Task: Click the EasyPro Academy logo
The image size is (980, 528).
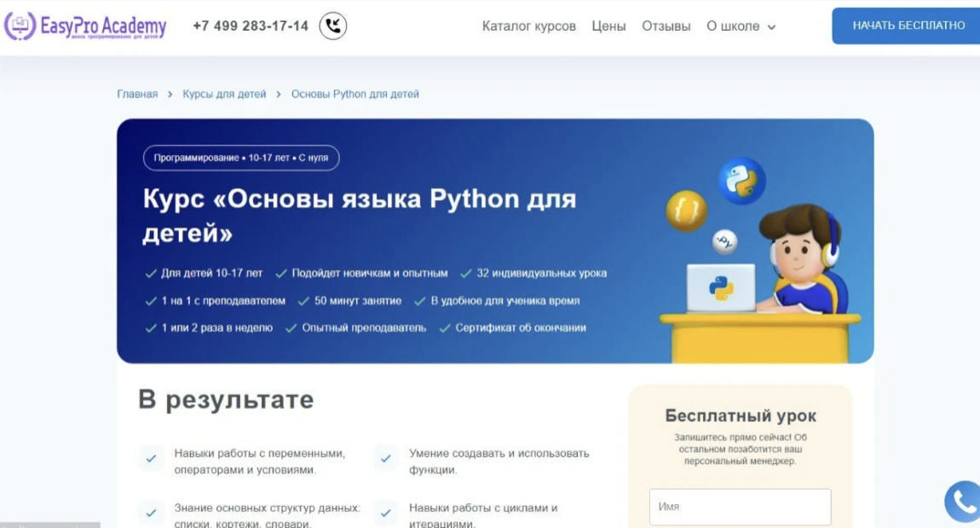Action: (x=85, y=26)
